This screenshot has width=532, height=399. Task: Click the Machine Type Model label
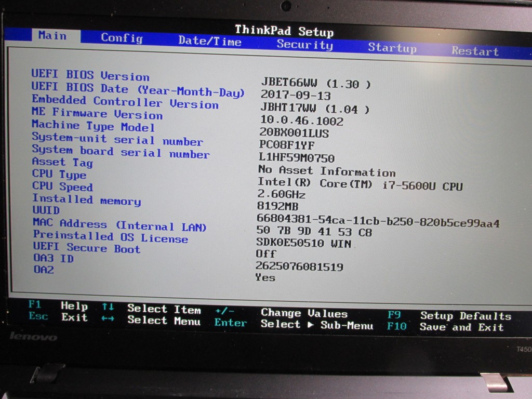(94, 126)
